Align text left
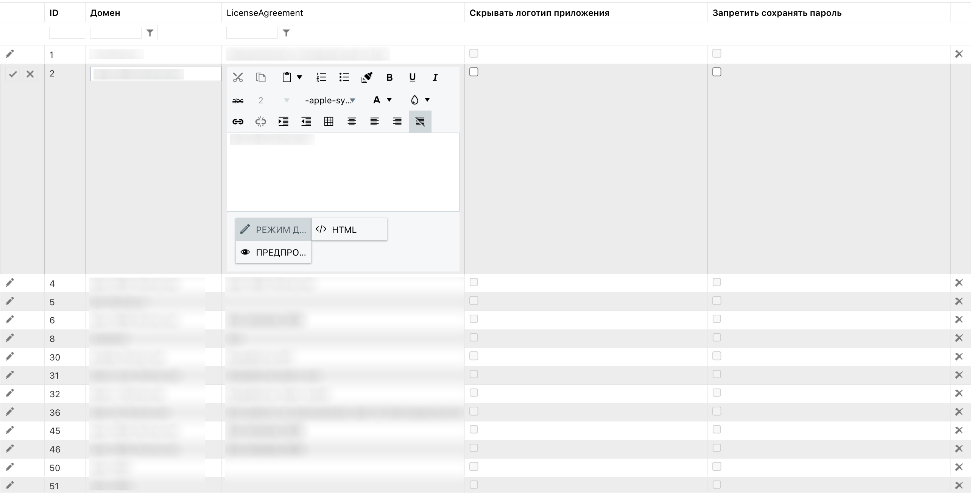Image resolution: width=980 pixels, height=493 pixels. (x=375, y=122)
